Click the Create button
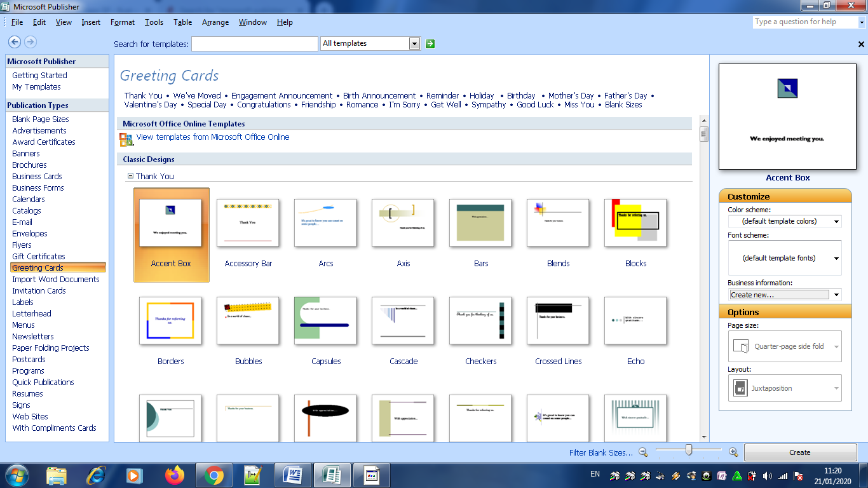 click(x=800, y=452)
